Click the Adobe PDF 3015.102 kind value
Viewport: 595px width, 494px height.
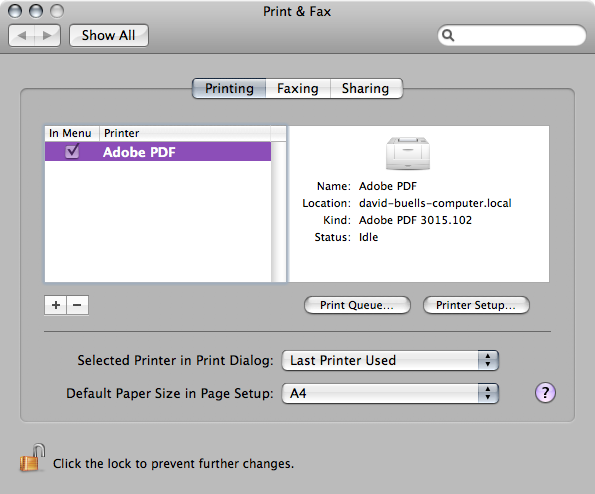(416, 220)
